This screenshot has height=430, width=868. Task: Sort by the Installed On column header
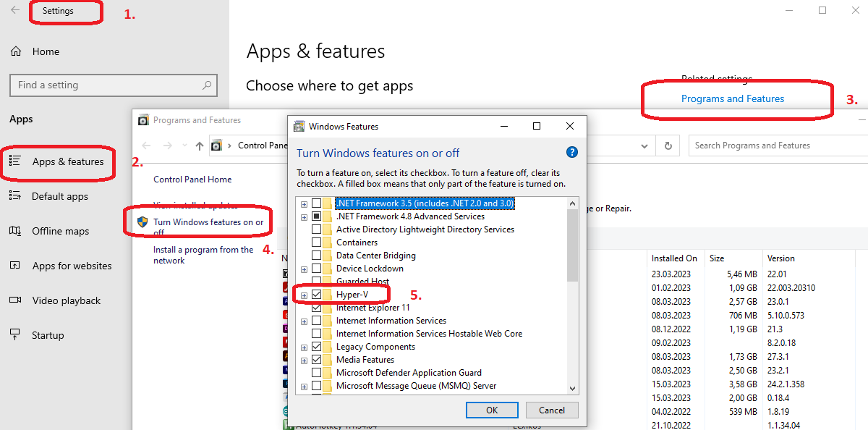coord(674,258)
